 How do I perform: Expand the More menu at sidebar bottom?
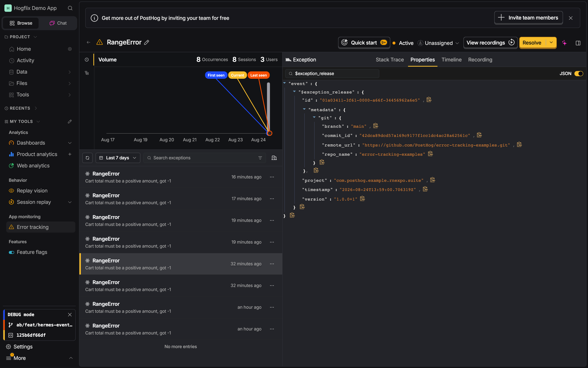coord(39,358)
